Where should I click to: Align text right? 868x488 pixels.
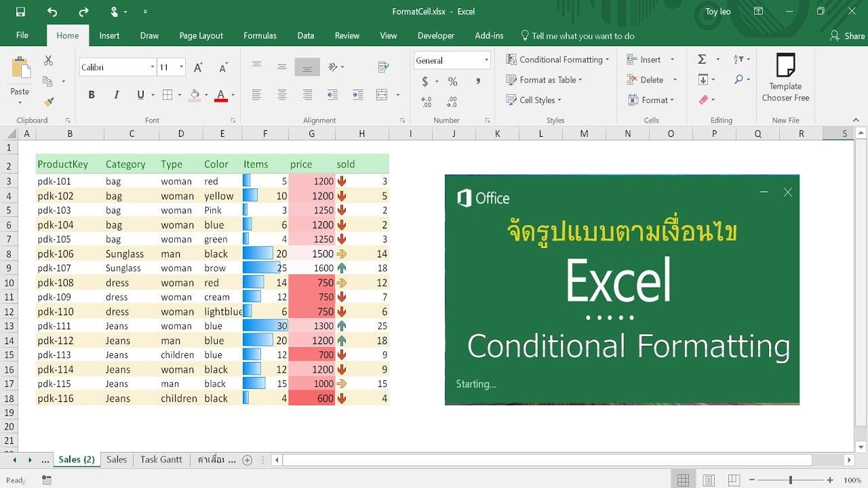pos(307,95)
